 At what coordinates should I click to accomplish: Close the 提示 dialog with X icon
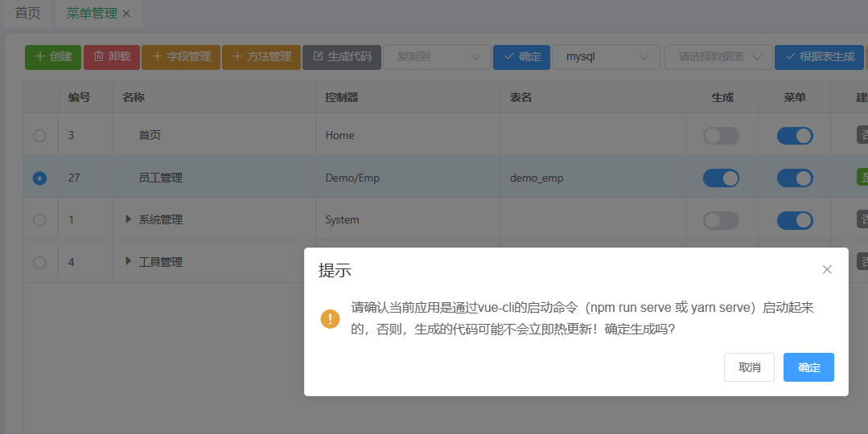click(827, 269)
